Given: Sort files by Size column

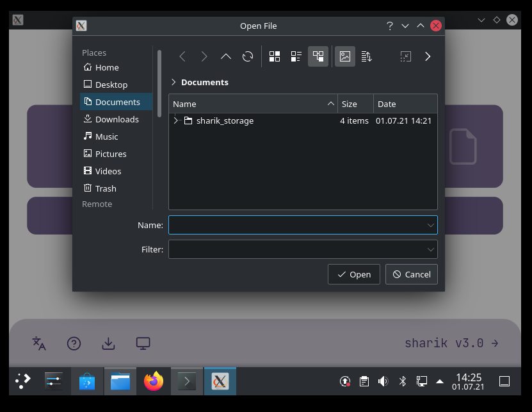Looking at the screenshot, I should [355, 104].
